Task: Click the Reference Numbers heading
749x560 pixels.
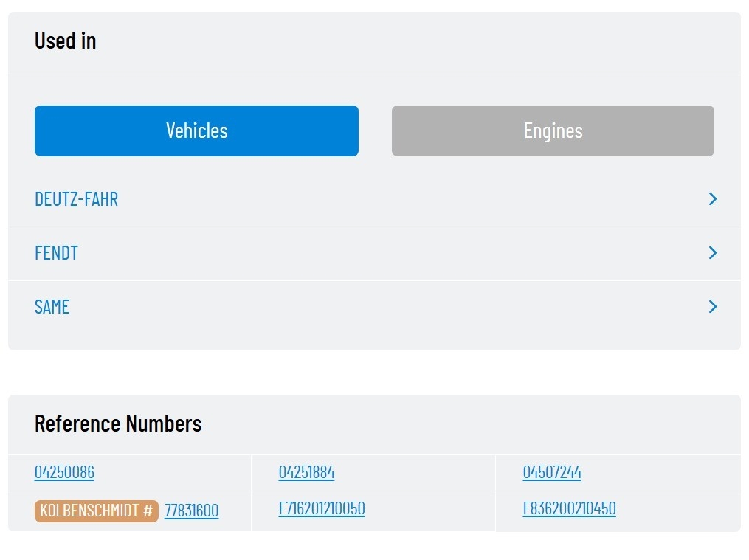Action: point(118,424)
